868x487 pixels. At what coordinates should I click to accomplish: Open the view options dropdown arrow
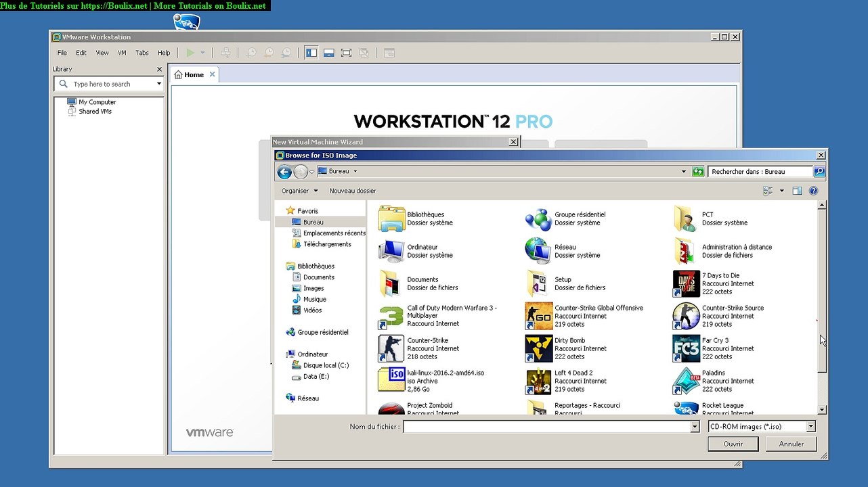pyautogui.click(x=781, y=191)
